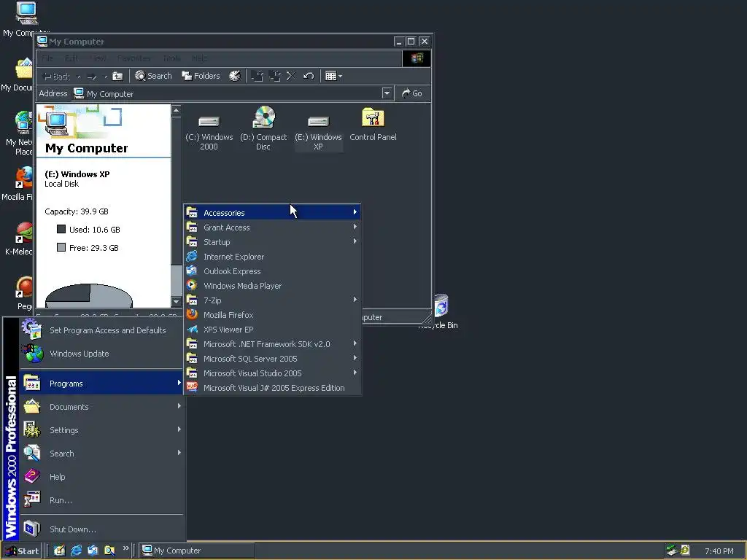Open the Address bar dropdown arrow

point(387,93)
